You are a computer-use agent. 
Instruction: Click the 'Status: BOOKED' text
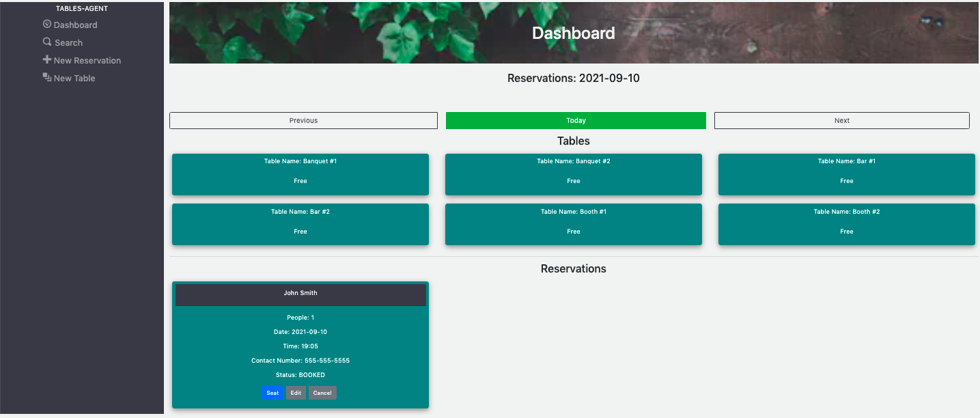(x=300, y=375)
